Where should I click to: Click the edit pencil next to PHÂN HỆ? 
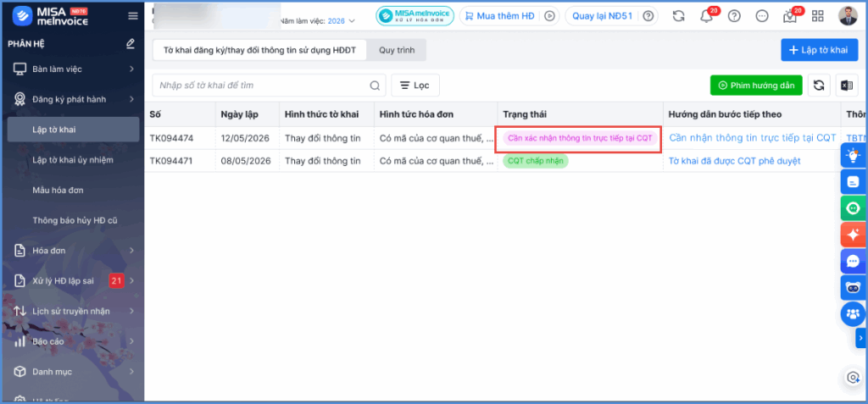pyautogui.click(x=130, y=43)
